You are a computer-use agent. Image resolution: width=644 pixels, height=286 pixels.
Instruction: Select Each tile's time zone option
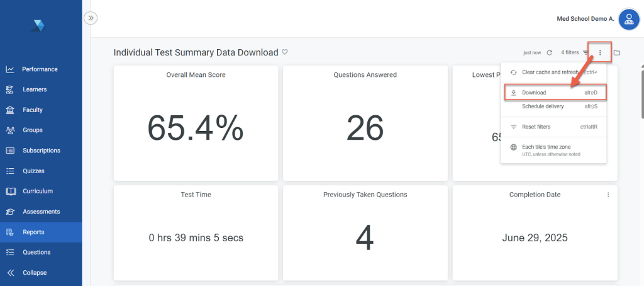tap(546, 147)
